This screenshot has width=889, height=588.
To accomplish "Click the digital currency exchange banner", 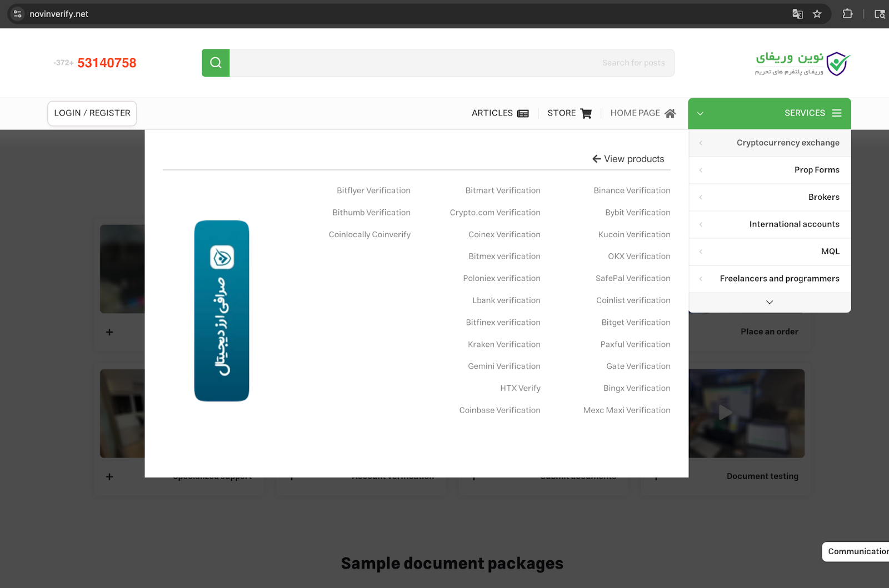I will [x=222, y=311].
